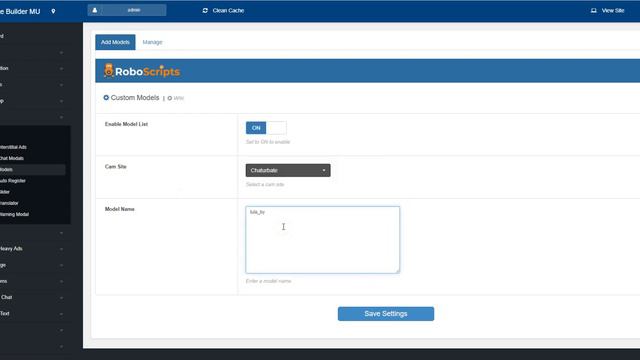Viewport: 640px width, 360px height.
Task: Expand the Text sidebar menu chevron
Action: (x=61, y=314)
